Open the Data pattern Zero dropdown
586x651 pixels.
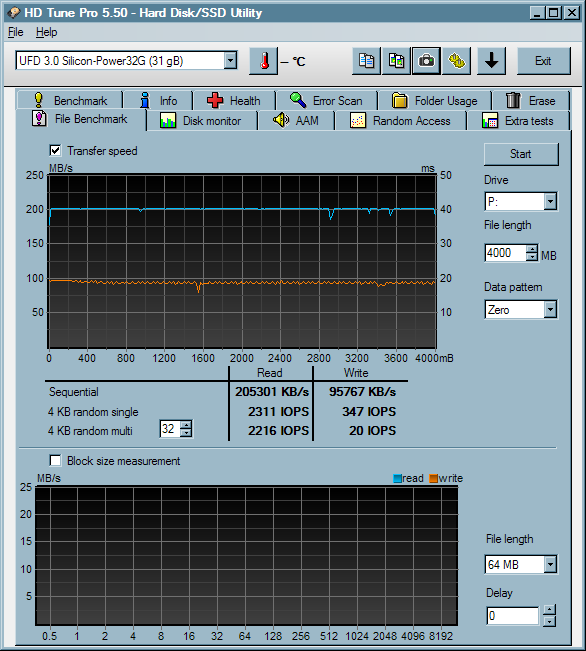tap(550, 309)
